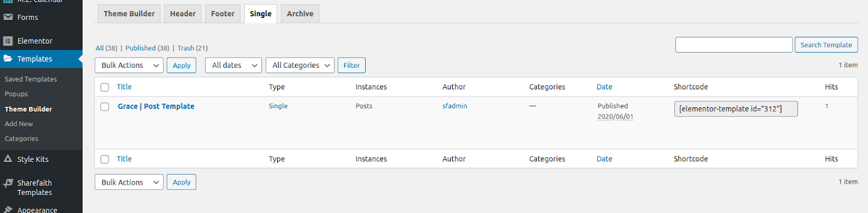Screen dimensions: 868x213
Task: Switch to the Header tab
Action: [183, 14]
